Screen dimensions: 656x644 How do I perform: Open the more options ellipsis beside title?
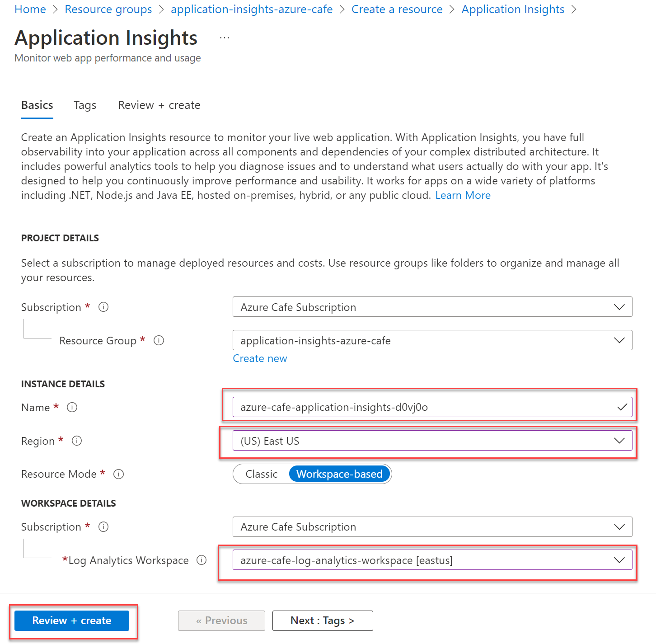(x=225, y=38)
